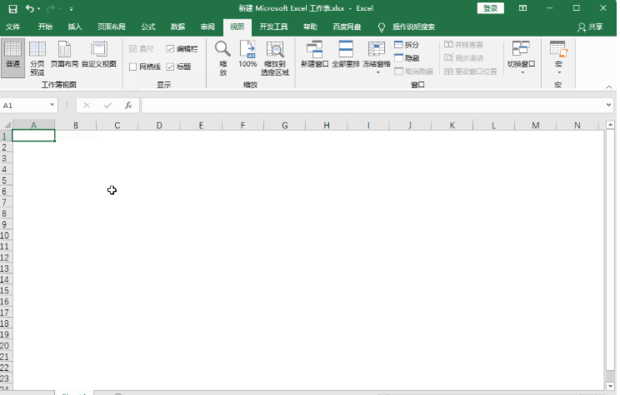The width and height of the screenshot is (620, 395).
Task: Switch to 页面布局 view in ribbon
Action: 64,54
